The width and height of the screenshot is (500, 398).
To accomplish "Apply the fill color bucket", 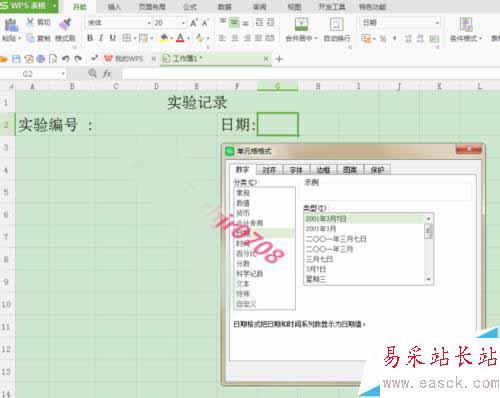I will (x=164, y=38).
